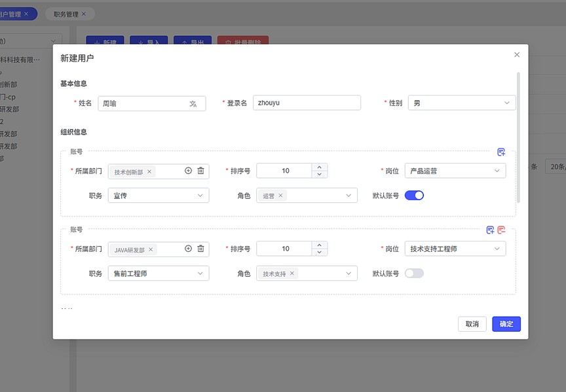This screenshot has height=392, width=566.
Task: Click the trash icon in the 技术创新部 department field
Action: tap(200, 171)
